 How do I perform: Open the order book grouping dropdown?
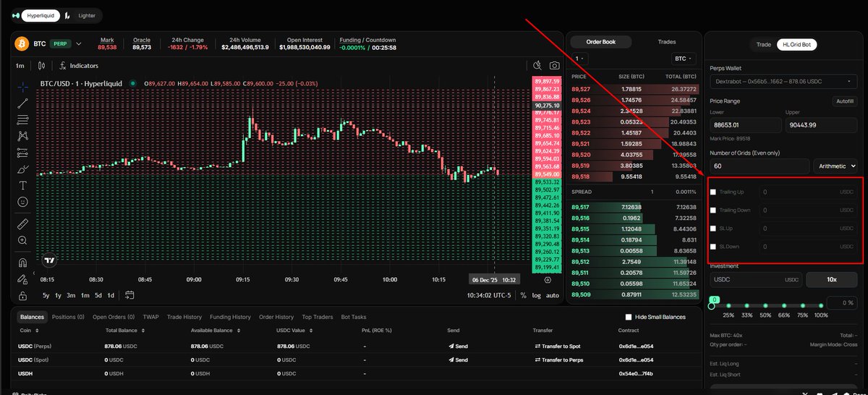pos(579,58)
